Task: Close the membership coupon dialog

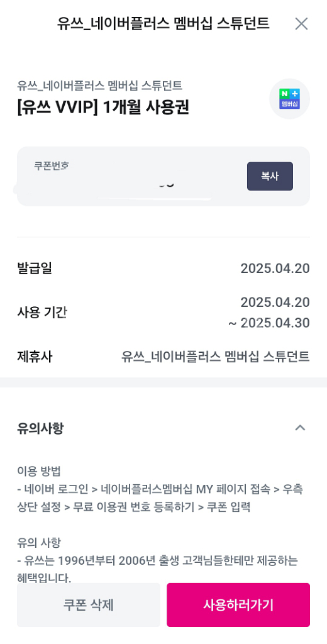Action: (301, 25)
